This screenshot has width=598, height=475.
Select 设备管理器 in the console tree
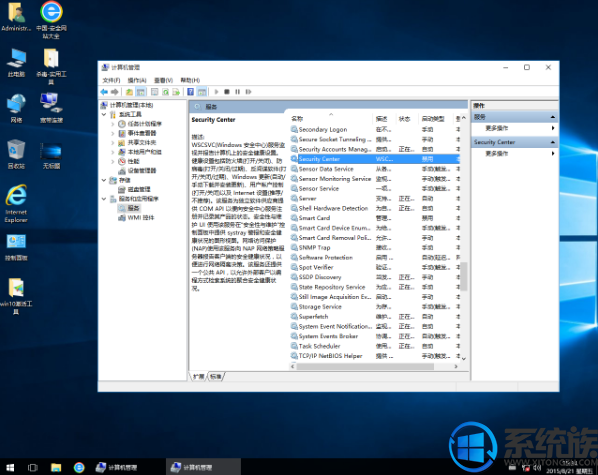141,171
